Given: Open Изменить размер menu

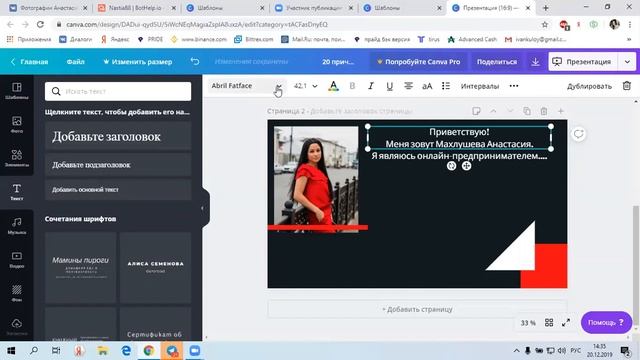Looking at the screenshot, I should tap(138, 62).
